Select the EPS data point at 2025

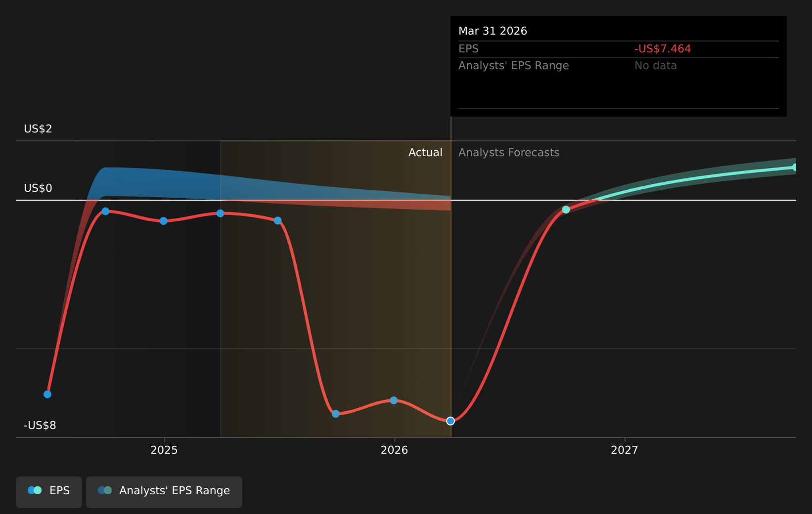click(164, 221)
